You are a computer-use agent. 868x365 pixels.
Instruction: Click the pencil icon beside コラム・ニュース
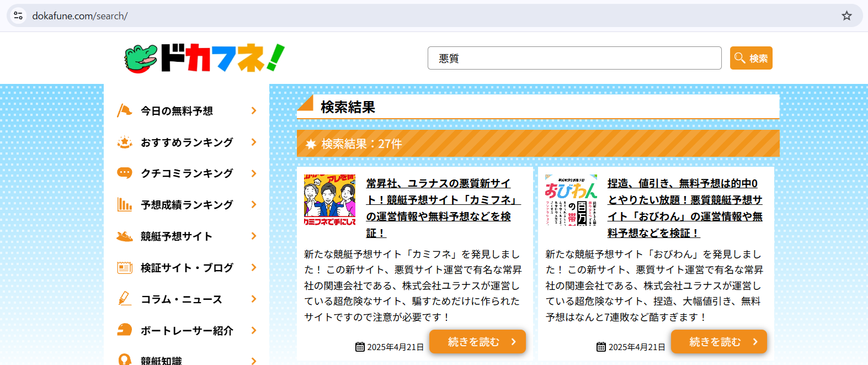(125, 299)
